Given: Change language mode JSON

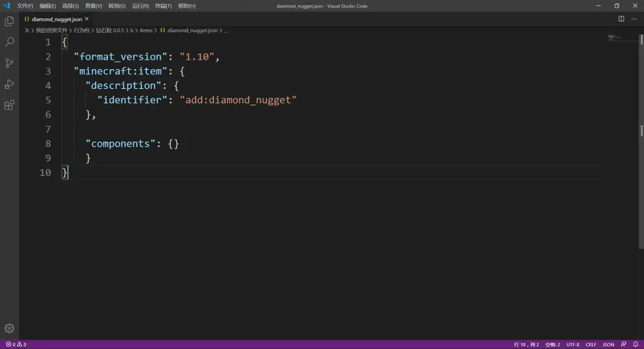Looking at the screenshot, I should click(608, 344).
